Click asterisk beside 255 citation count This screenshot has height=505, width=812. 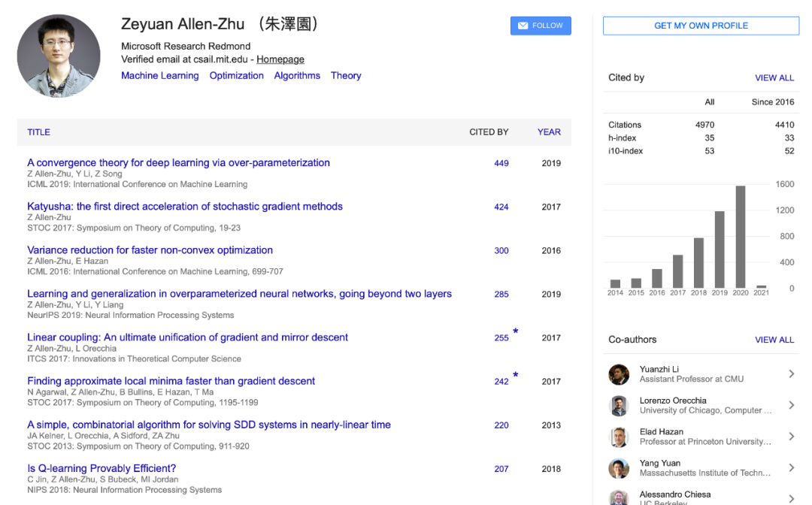tap(516, 331)
